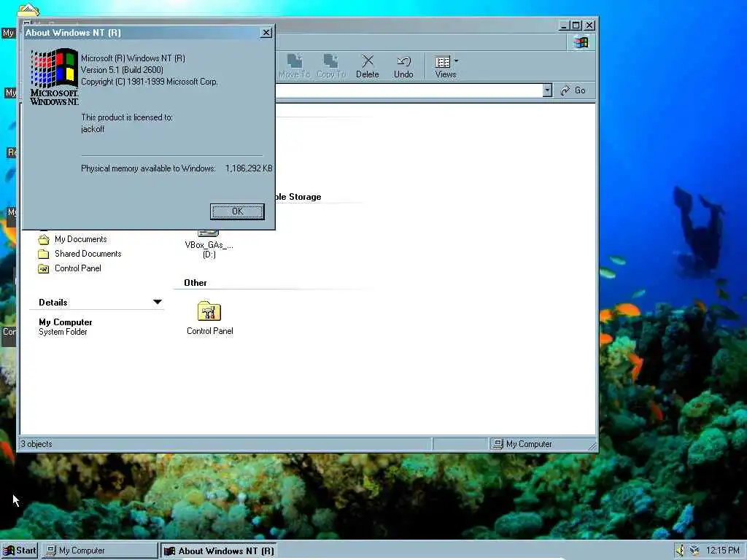Viewport: 747px width, 560px height.
Task: Open Shared Documents link in side panel
Action: tap(88, 254)
